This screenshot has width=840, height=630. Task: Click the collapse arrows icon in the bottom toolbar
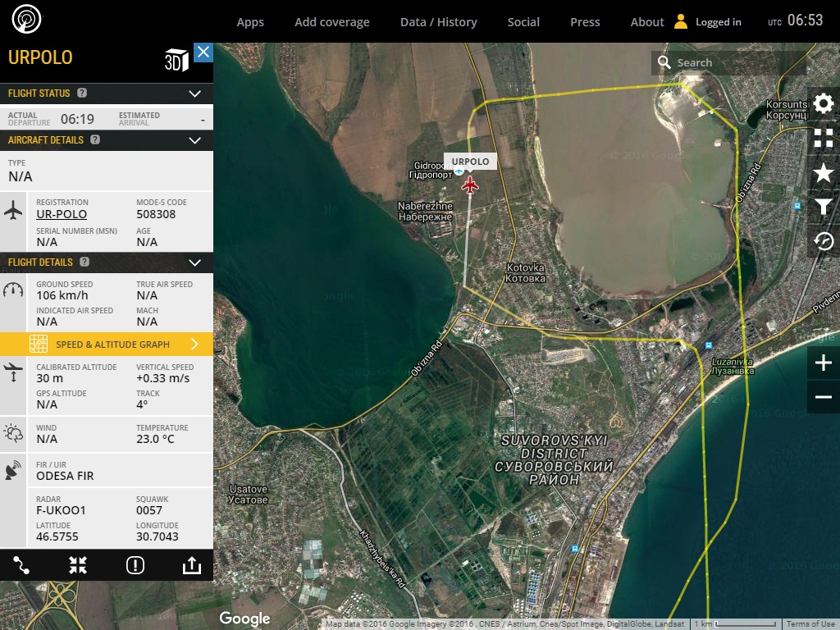pos(78,565)
